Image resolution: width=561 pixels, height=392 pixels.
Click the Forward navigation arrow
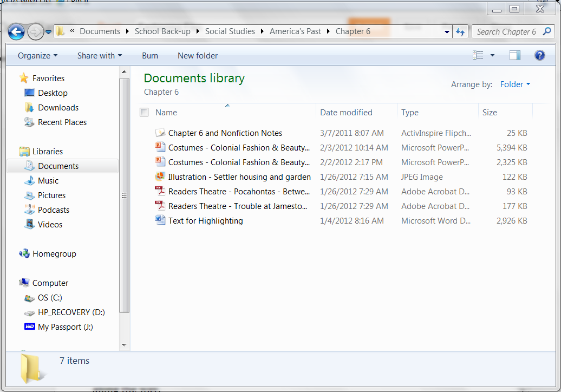pos(35,32)
